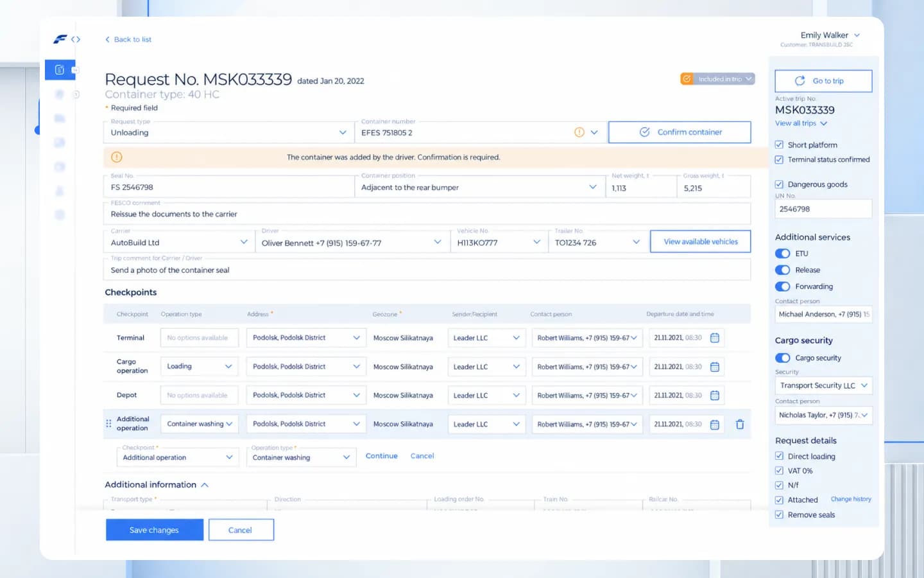The width and height of the screenshot is (924, 578).
Task: Toggle the Cargo security switch
Action: click(x=782, y=358)
